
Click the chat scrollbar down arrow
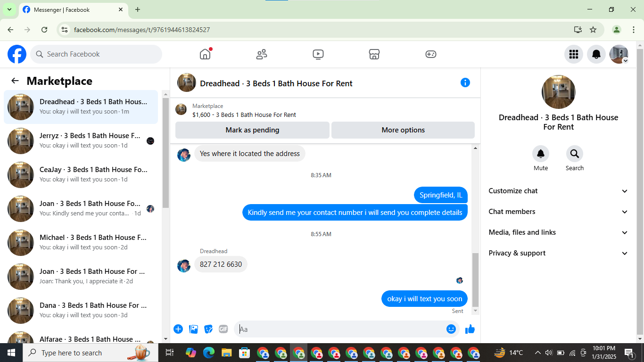(475, 311)
